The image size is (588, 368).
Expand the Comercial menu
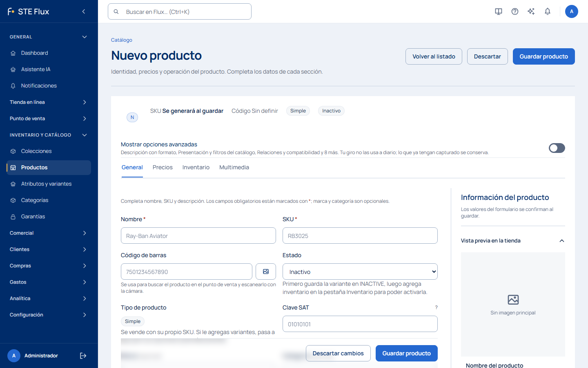click(x=49, y=233)
